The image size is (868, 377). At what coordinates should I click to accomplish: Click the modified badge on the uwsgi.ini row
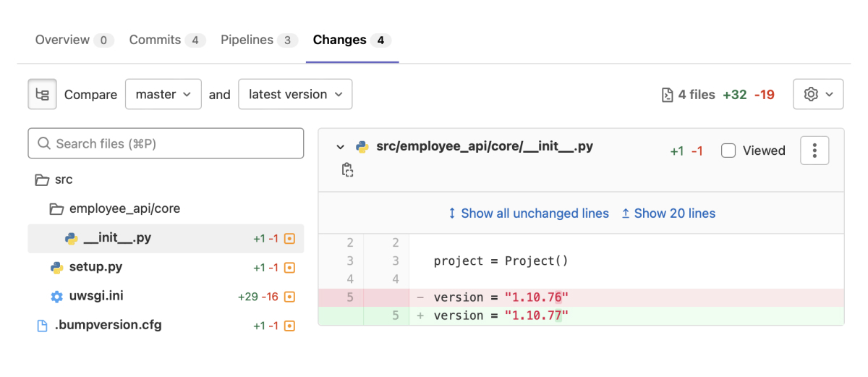point(289,297)
